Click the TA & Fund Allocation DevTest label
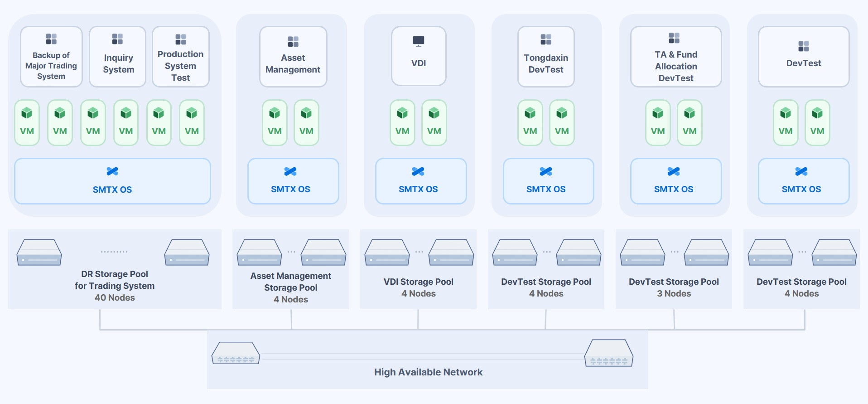 [676, 66]
